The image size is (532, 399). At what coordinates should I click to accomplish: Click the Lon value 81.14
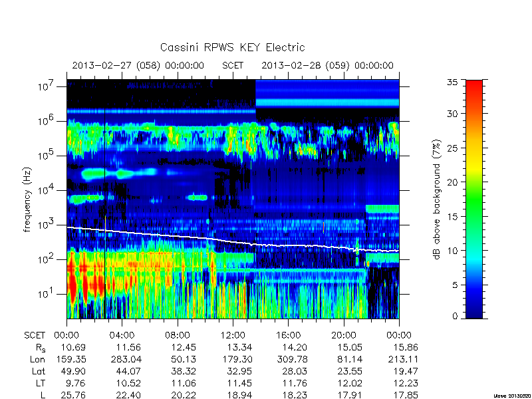[x=350, y=359]
